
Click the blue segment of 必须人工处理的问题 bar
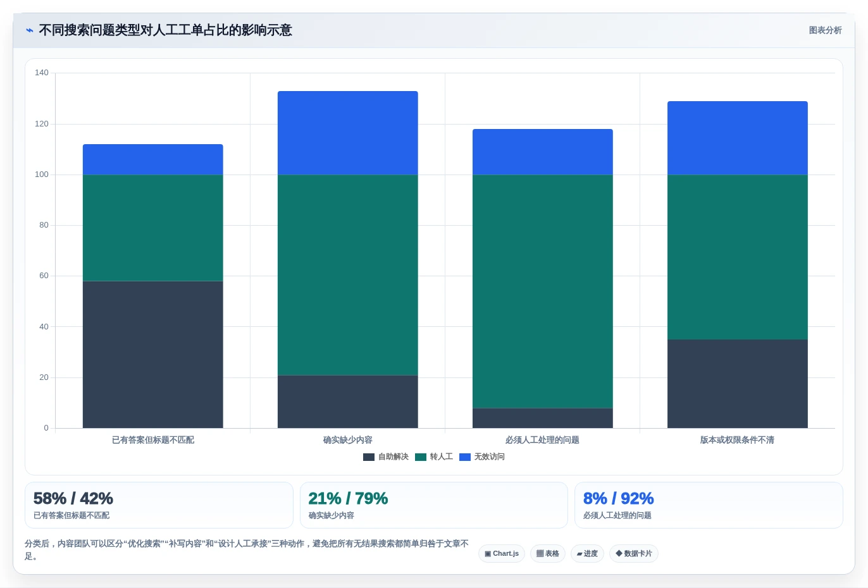[x=543, y=152]
